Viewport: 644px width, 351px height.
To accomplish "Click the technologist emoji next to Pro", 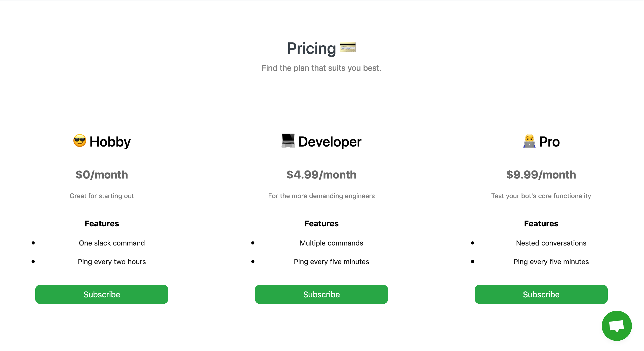I will click(529, 141).
